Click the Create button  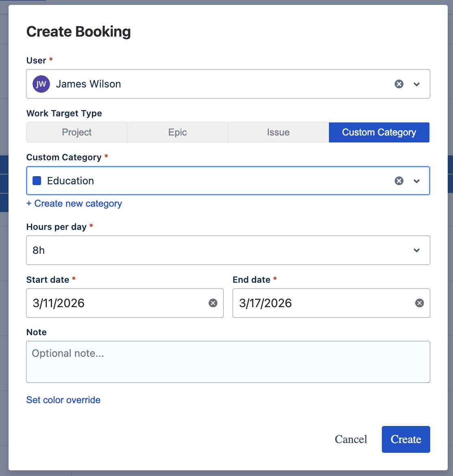click(x=405, y=439)
